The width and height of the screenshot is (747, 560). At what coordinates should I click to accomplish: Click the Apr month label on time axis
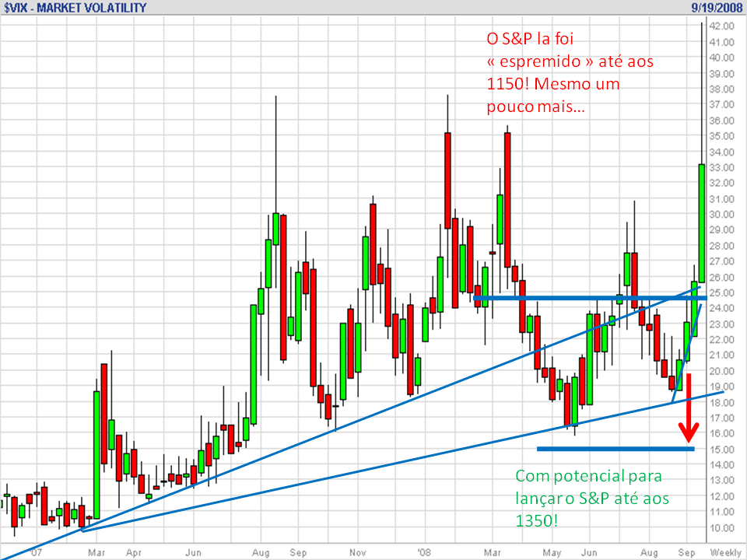coord(134,552)
